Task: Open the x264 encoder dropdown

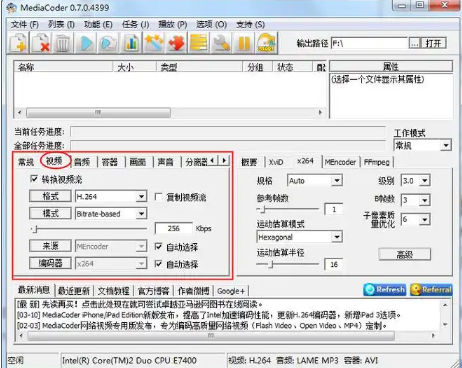Action: pyautogui.click(x=142, y=264)
